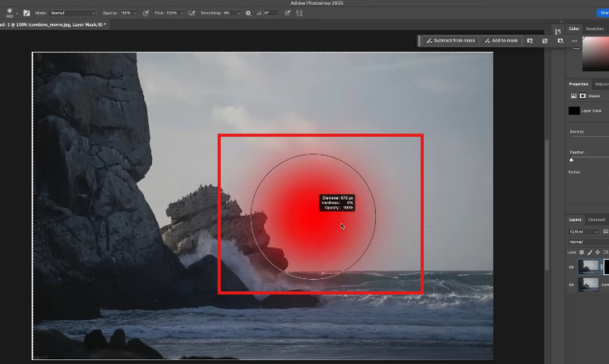Hide the bottom layer via eye icon

(x=571, y=285)
